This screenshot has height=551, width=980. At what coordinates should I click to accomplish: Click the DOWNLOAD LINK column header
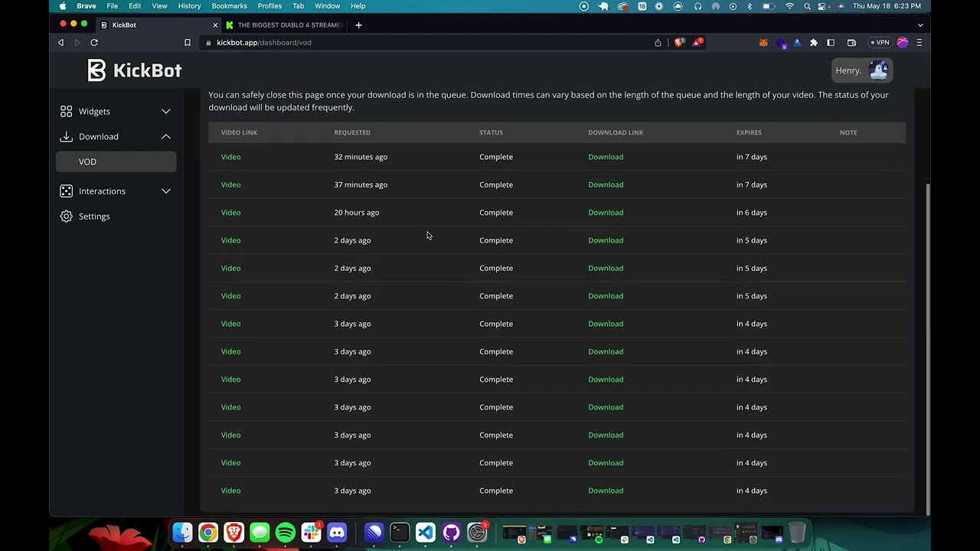click(x=616, y=132)
